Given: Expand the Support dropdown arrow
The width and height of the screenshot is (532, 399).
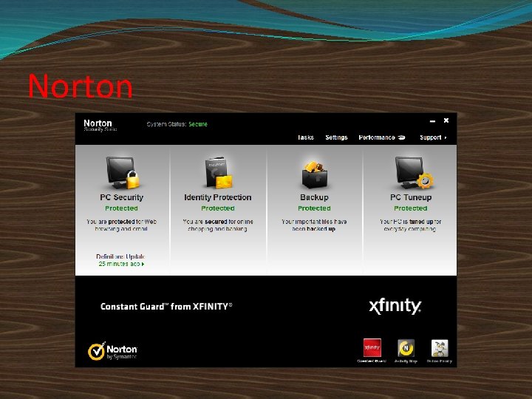Looking at the screenshot, I should [446, 137].
